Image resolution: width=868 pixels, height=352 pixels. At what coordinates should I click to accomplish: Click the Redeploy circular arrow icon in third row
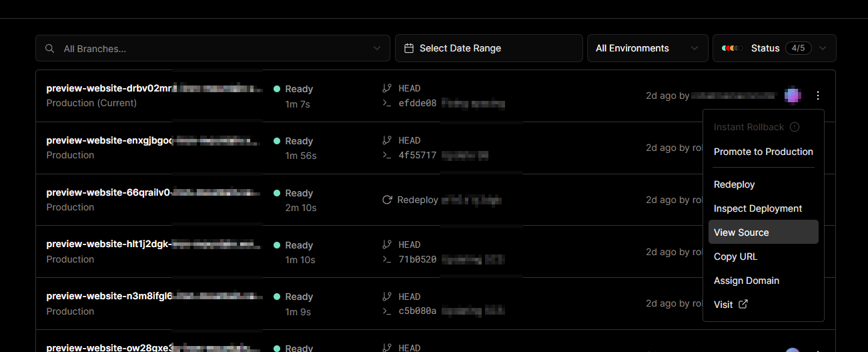[x=387, y=200]
